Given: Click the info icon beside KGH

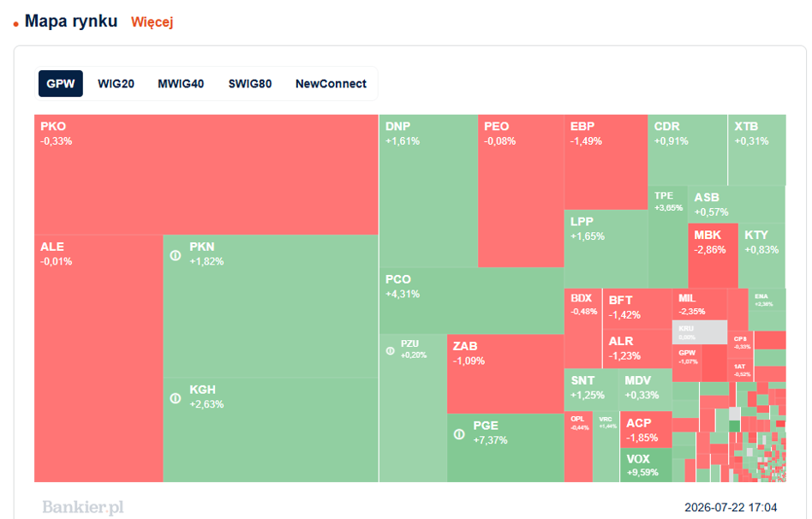Looking at the screenshot, I should pyautogui.click(x=176, y=398).
